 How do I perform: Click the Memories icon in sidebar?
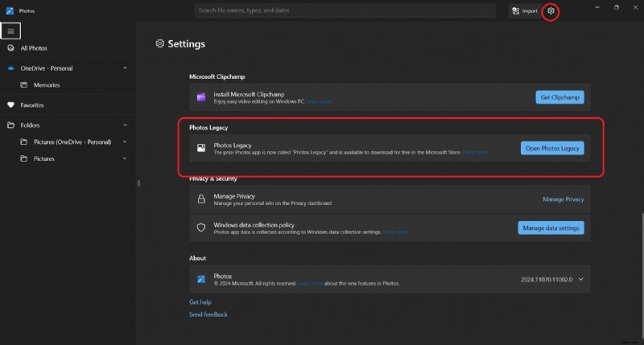pyautogui.click(x=24, y=85)
